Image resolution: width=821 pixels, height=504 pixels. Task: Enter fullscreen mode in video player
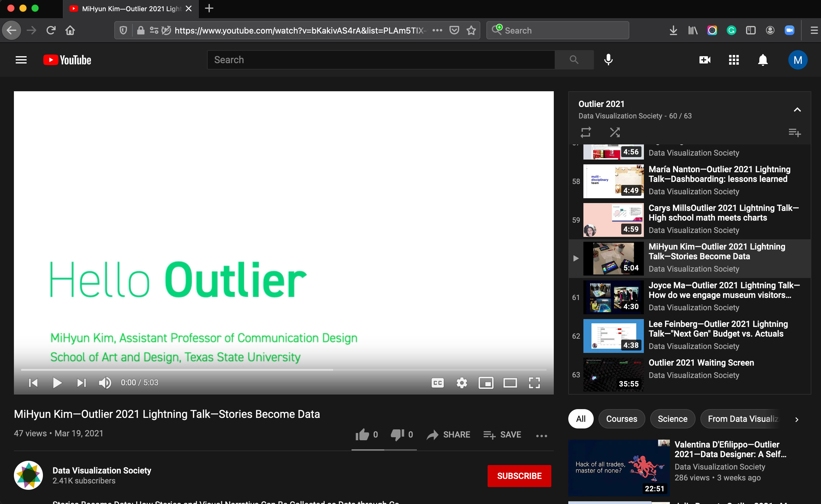tap(534, 383)
